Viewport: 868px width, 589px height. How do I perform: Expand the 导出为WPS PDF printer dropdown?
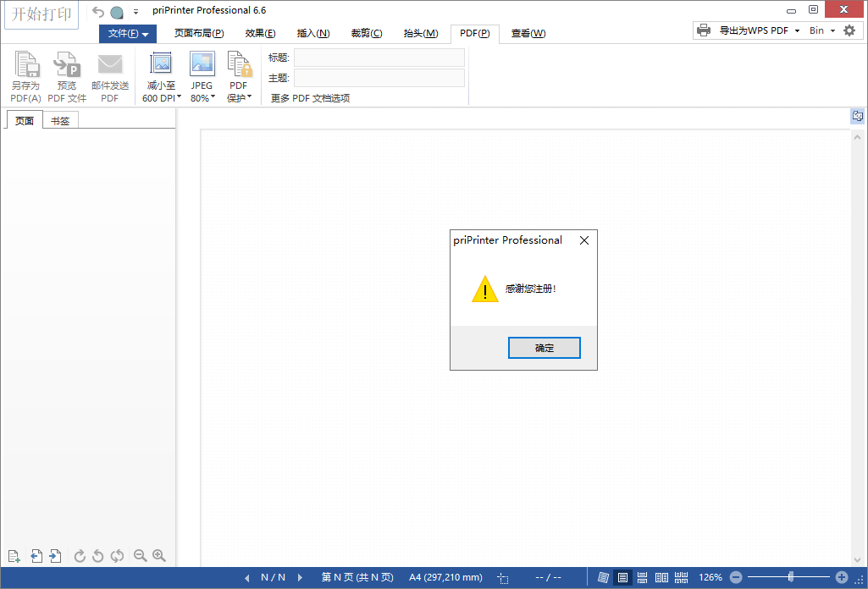click(x=797, y=31)
